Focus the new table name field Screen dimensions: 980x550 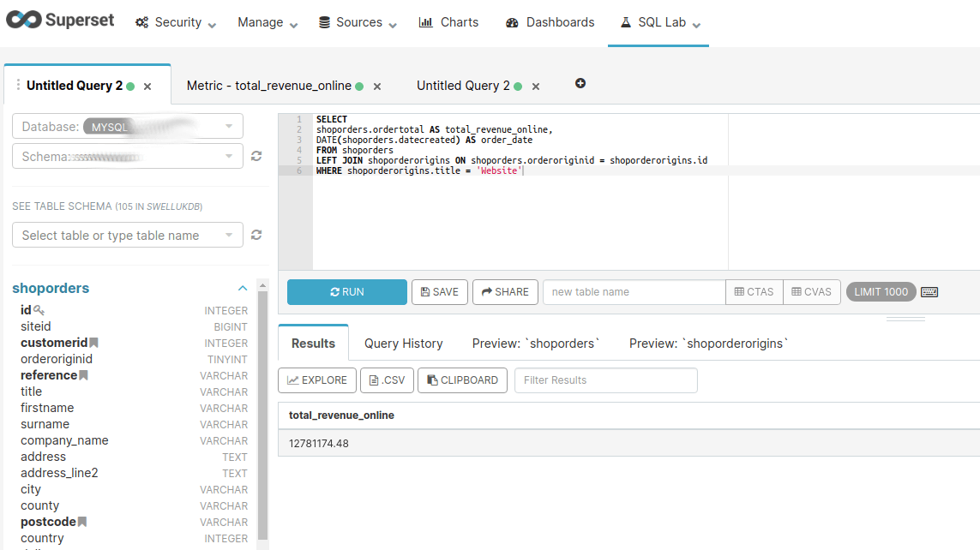point(634,292)
